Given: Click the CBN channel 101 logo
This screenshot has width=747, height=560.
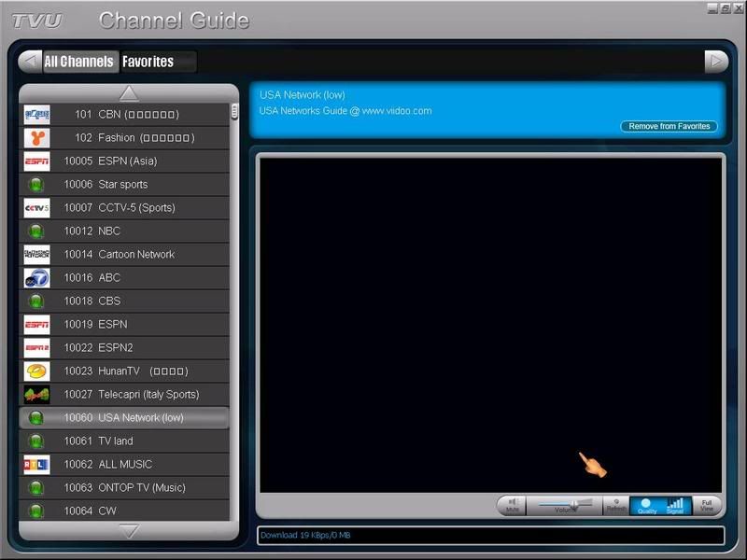Looking at the screenshot, I should [36, 114].
